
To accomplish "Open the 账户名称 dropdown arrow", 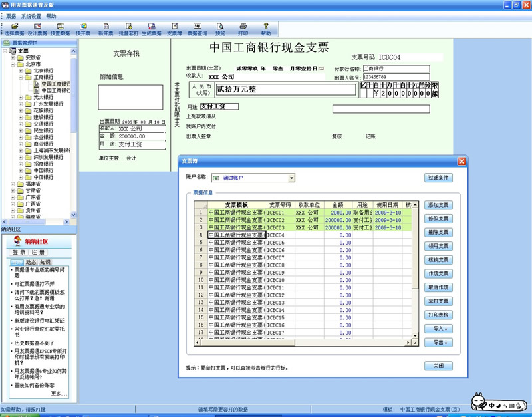I will click(x=291, y=178).
